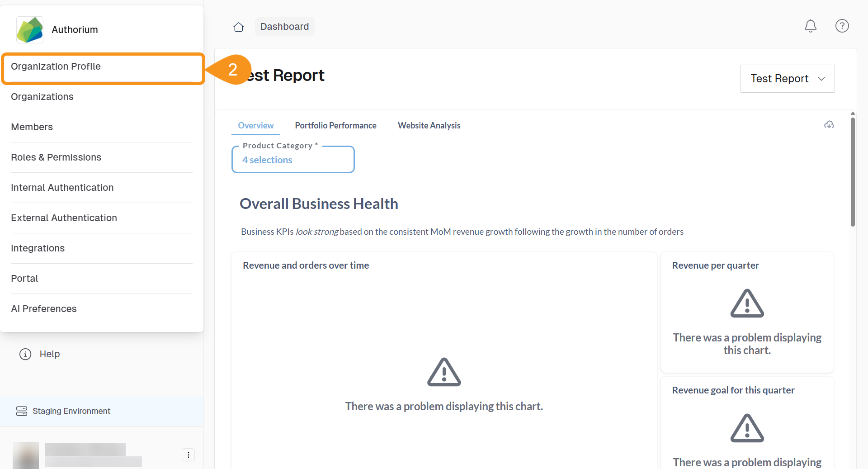Open AI Preferences from the sidebar

click(x=43, y=308)
